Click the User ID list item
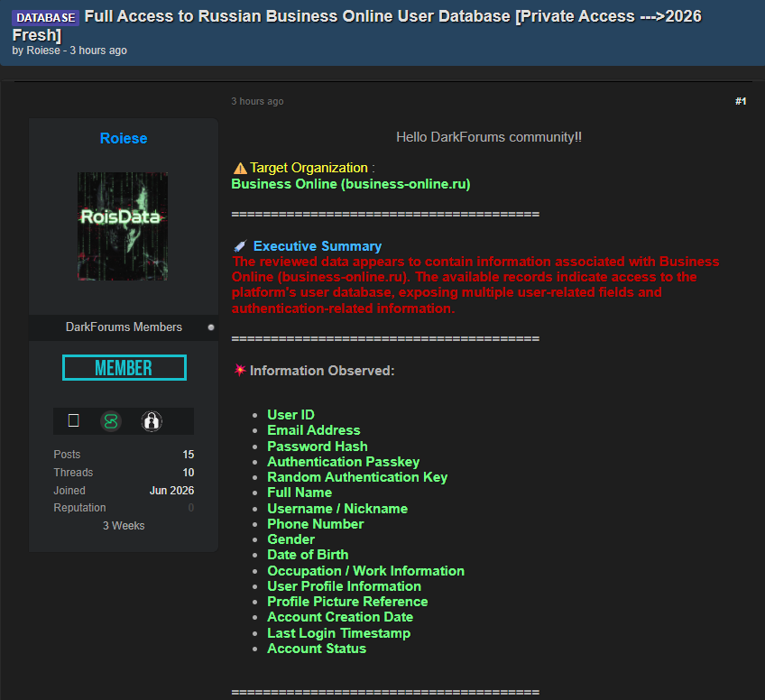Image resolution: width=765 pixels, height=700 pixels. pos(290,415)
